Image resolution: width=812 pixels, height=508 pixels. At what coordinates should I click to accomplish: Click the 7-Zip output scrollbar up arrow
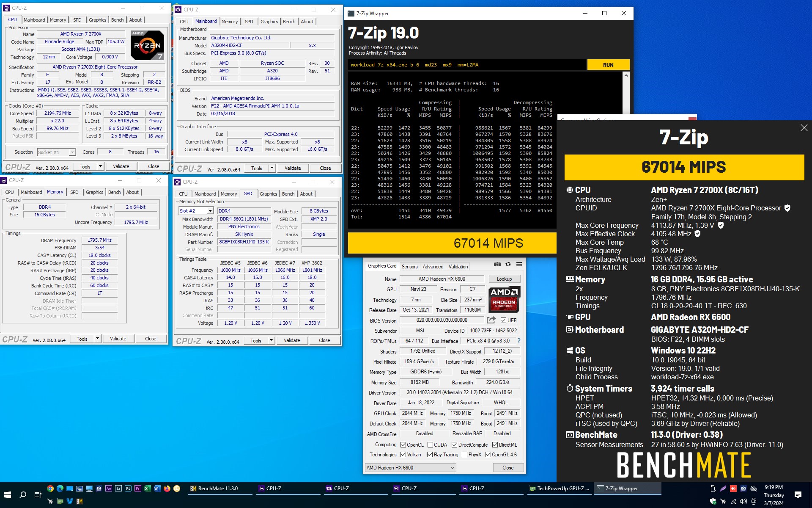click(626, 75)
